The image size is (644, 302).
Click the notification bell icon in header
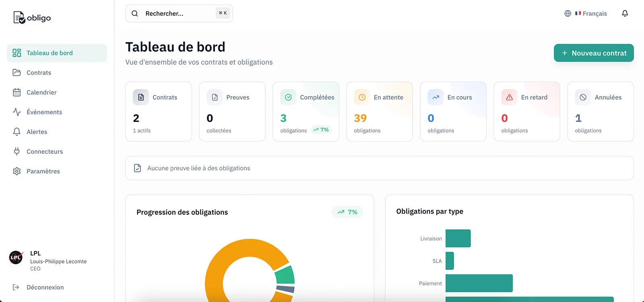[625, 14]
